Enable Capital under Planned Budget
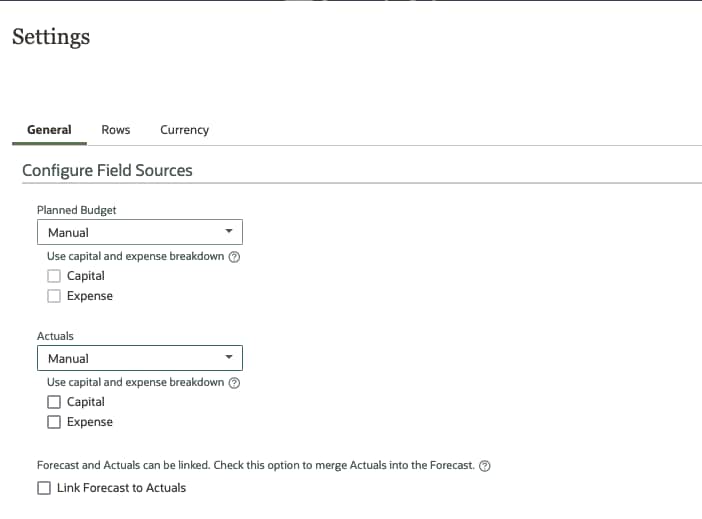Image resolution: width=702 pixels, height=519 pixels. 54,276
